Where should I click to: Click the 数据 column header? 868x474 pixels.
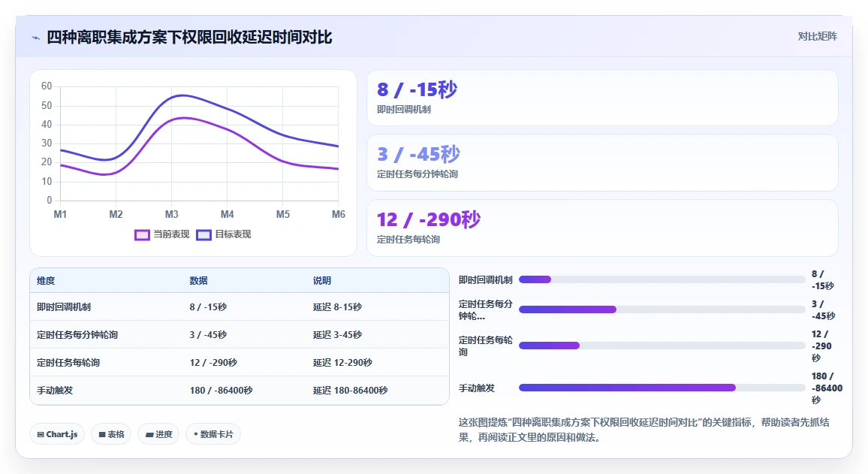[199, 281]
